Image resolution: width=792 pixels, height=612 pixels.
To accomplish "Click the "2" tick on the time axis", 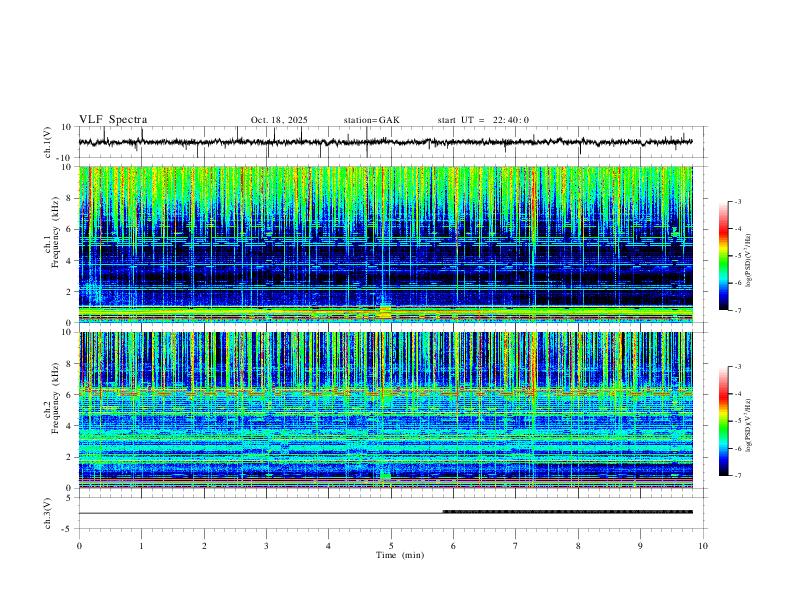I will 204,546.
